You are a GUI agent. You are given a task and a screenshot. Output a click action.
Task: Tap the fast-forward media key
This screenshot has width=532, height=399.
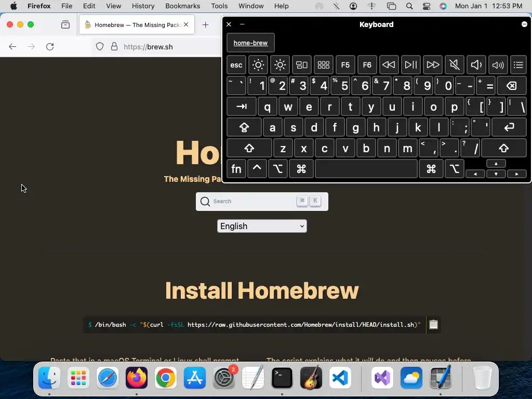click(433, 65)
